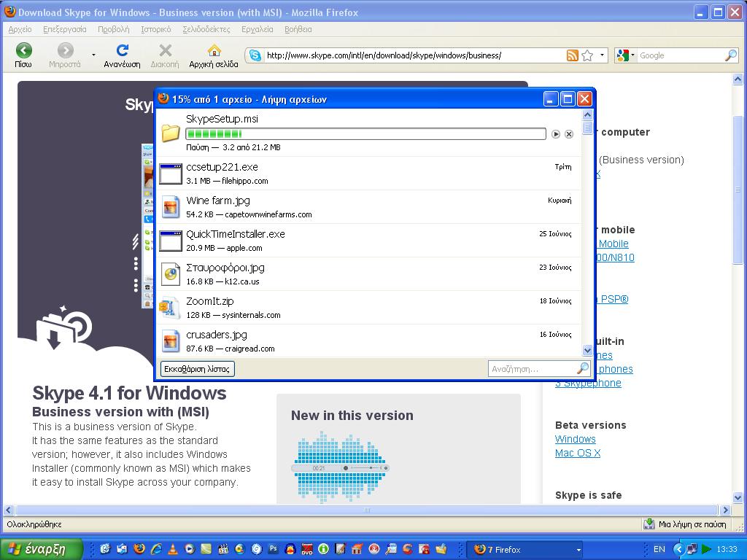Viewport: 747px width, 560px height.
Task: Click the paused download status bar icon
Action: coord(649,524)
